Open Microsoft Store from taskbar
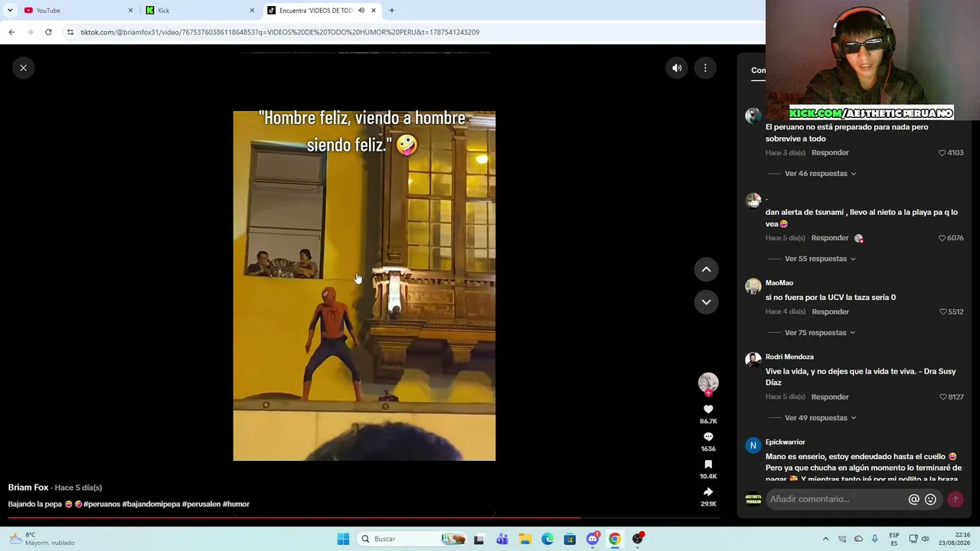This screenshot has height=551, width=980. coord(570,540)
